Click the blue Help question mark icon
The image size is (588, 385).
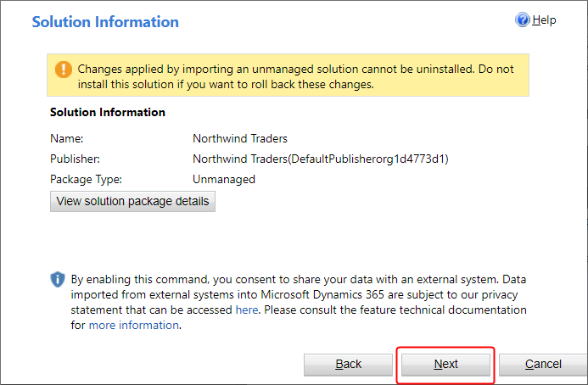[523, 20]
